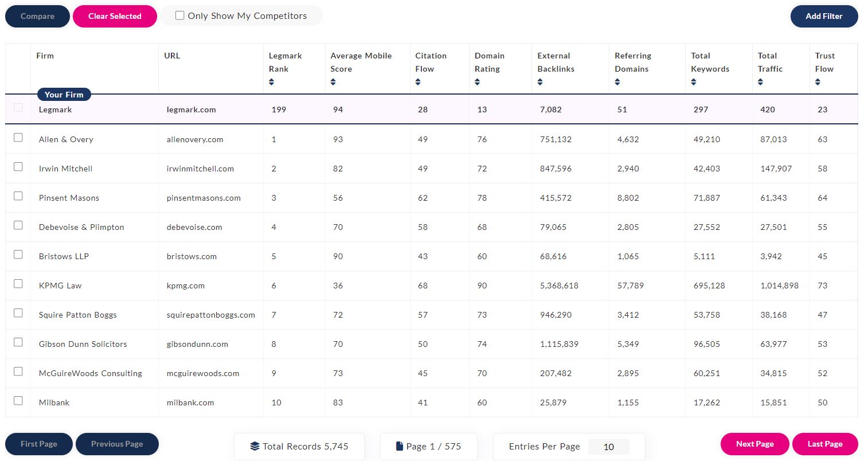868x469 pixels.
Task: Click the Compare button
Action: point(37,16)
